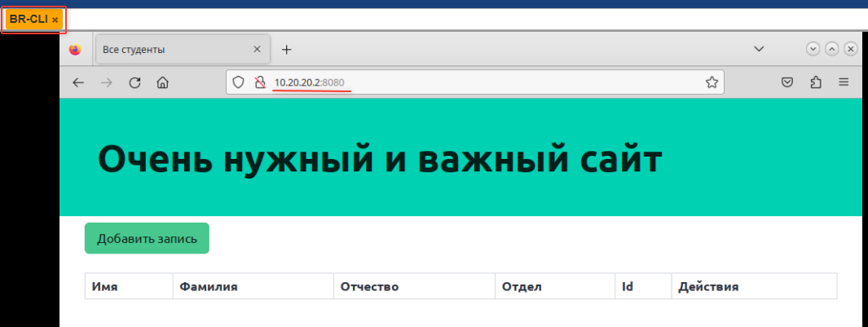Click the "Очень нужный и важный сайт" heading
This screenshot has width=868, height=327.
click(x=380, y=158)
